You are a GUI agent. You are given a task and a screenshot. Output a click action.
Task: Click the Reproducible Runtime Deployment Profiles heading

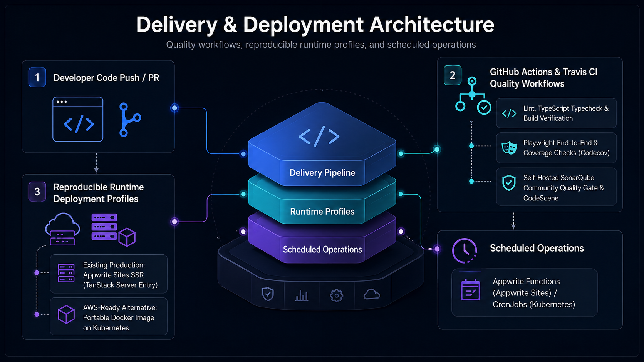99,193
